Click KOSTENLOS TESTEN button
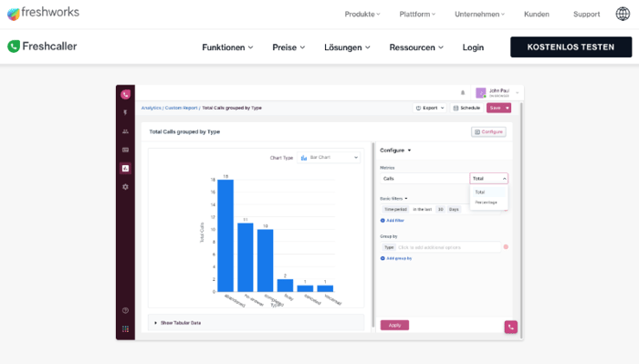 click(x=571, y=47)
